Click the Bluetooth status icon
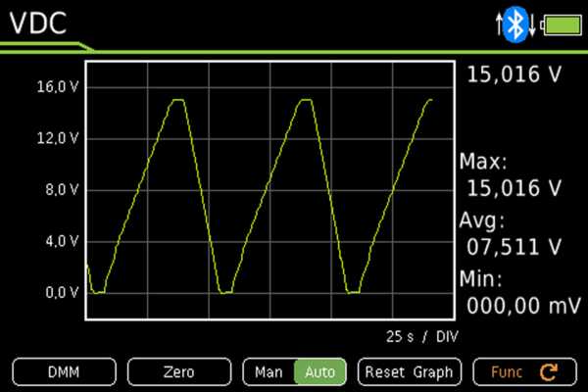Image resolution: width=588 pixels, height=392 pixels. (515, 24)
